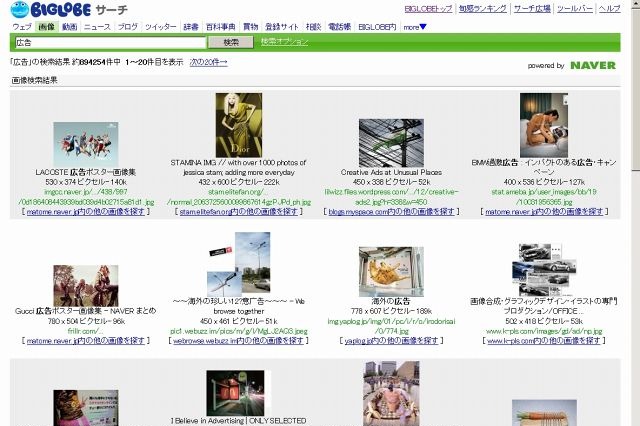Switch to the ツイッター tab
The image size is (640, 426).
coord(161,27)
